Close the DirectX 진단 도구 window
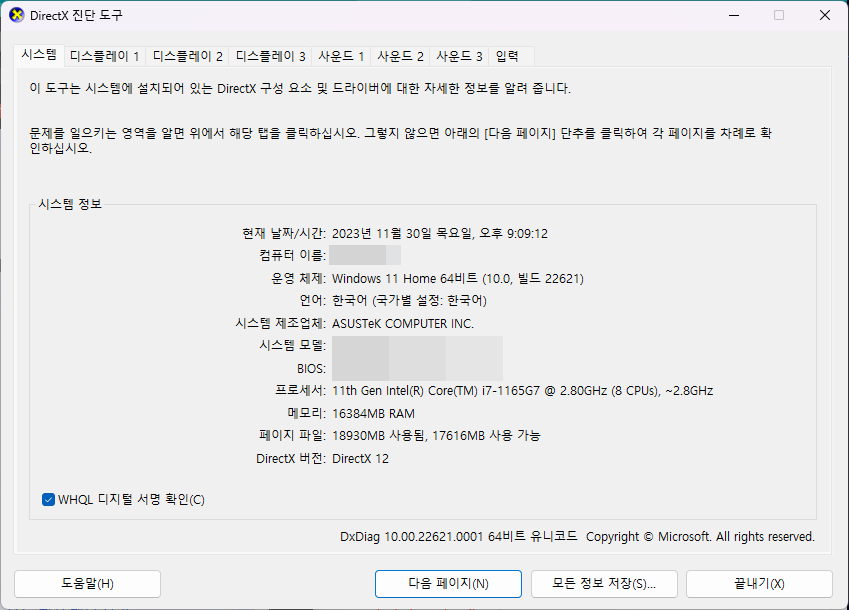The width and height of the screenshot is (849, 610). 823,15
